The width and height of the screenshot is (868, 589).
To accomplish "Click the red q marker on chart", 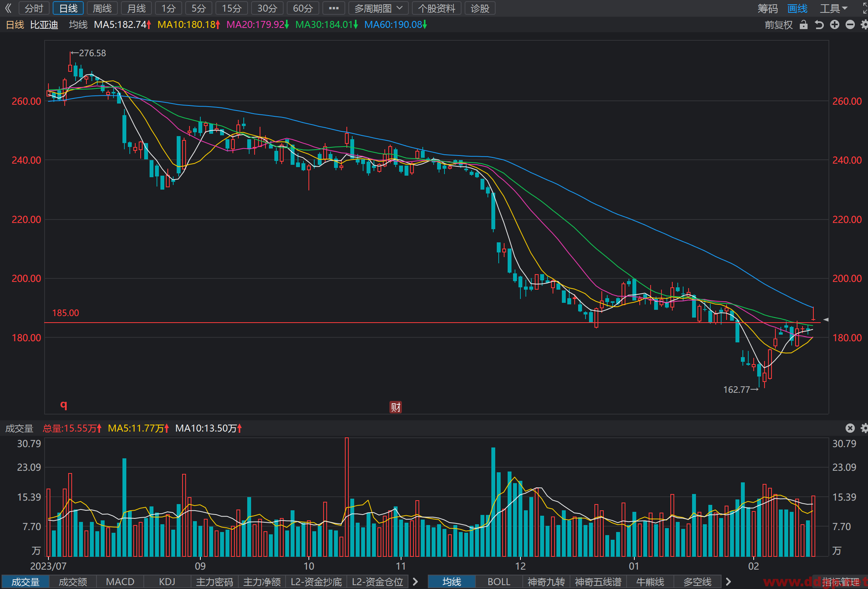I will [x=64, y=405].
